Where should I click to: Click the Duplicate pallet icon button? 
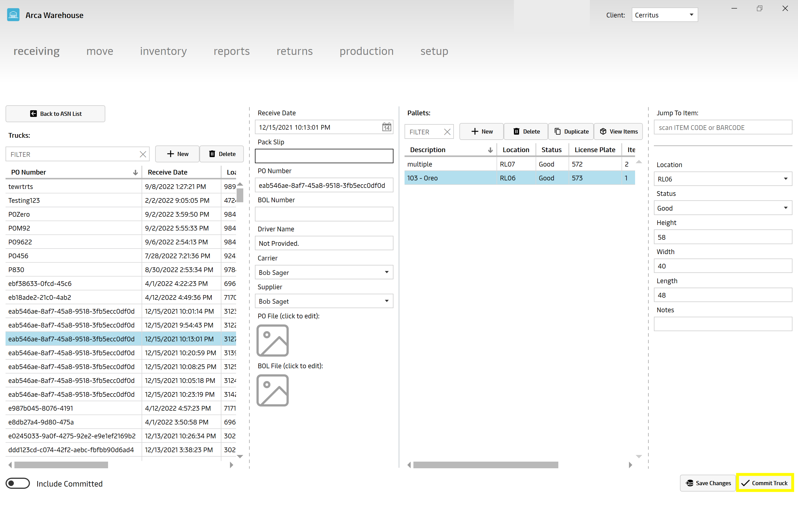pyautogui.click(x=571, y=131)
